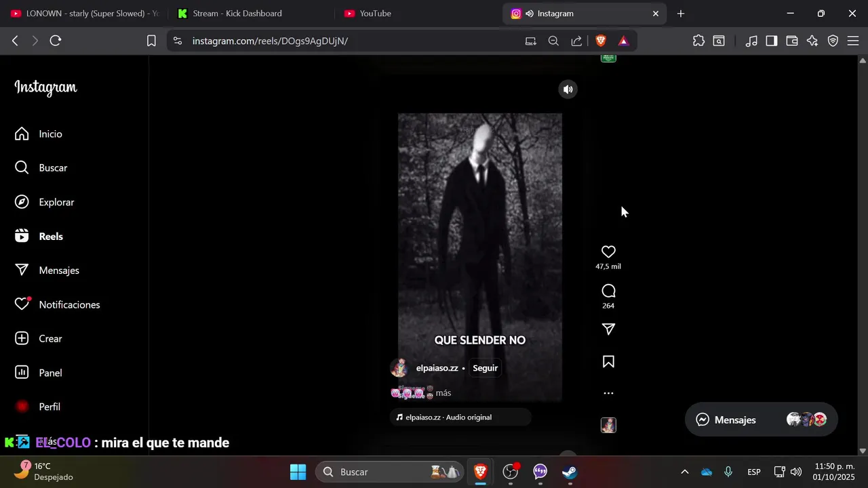The image size is (868, 488).
Task: Switch to the LONOWN starly YouTube tab
Action: (84, 14)
